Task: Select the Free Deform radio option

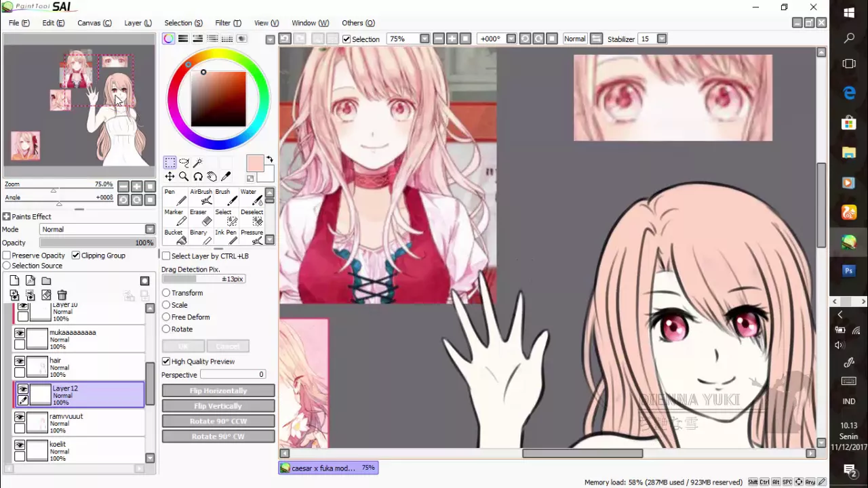Action: 166,317
